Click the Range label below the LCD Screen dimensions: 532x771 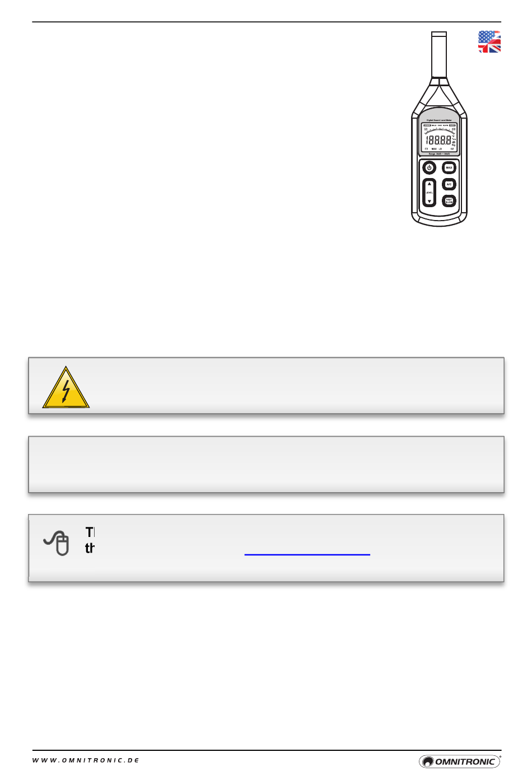439,153
